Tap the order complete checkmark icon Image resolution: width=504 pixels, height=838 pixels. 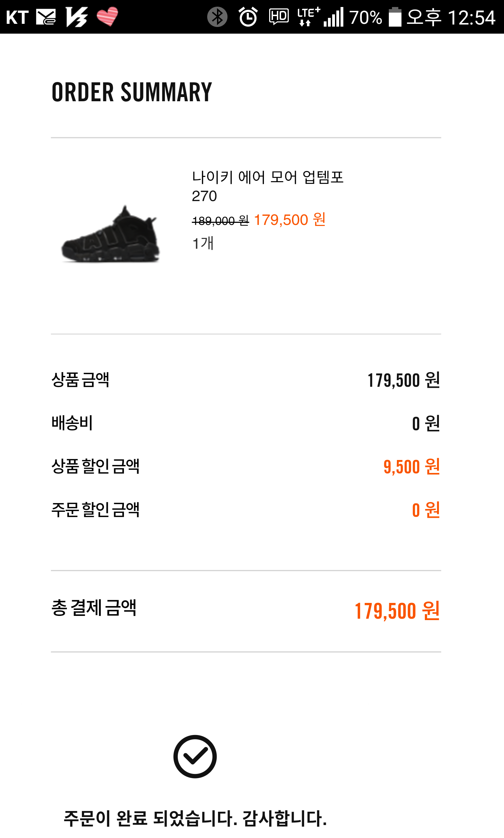click(x=195, y=756)
